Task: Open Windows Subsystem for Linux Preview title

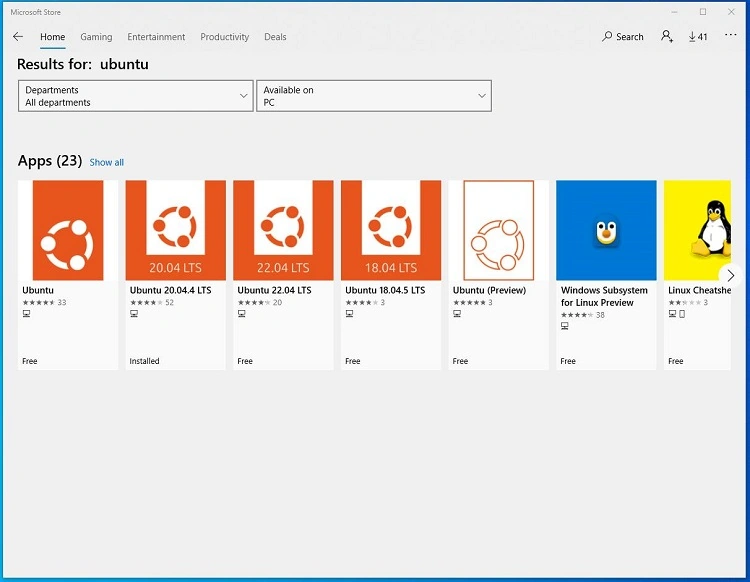Action: click(604, 296)
